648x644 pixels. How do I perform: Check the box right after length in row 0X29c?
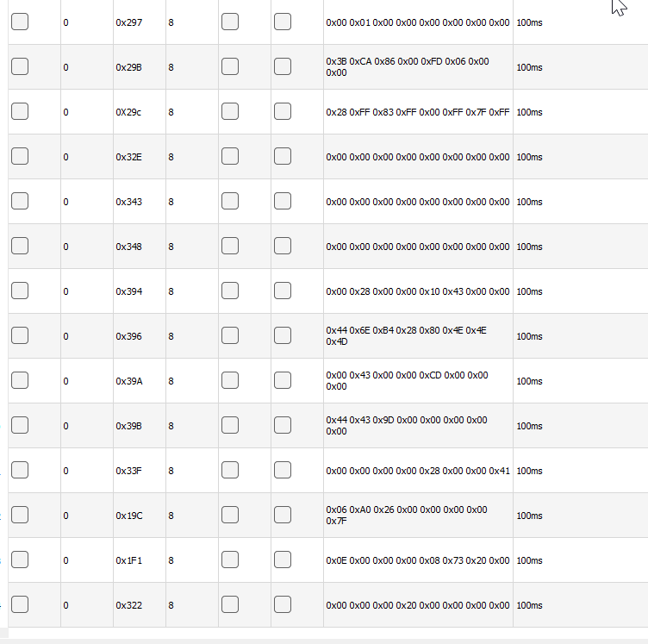(x=230, y=112)
